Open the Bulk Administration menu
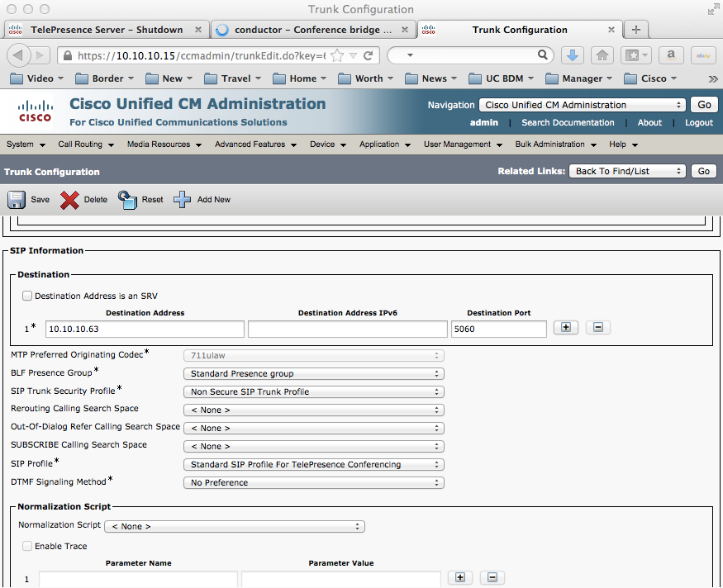This screenshot has height=588, width=723. 555,145
